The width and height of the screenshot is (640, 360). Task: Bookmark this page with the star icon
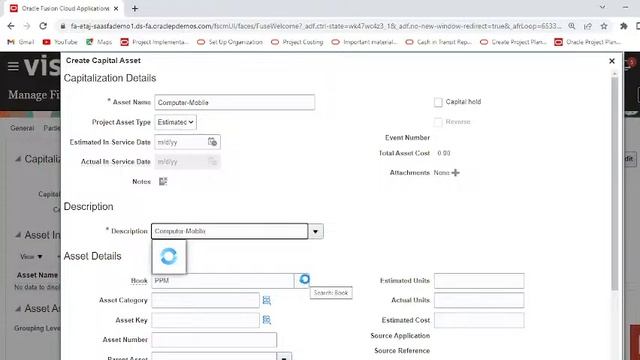coord(604,26)
